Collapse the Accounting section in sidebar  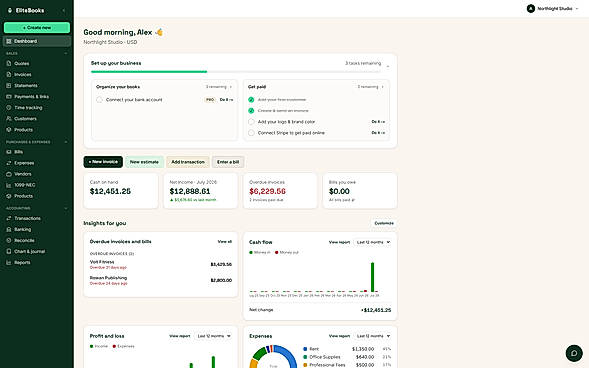point(66,208)
